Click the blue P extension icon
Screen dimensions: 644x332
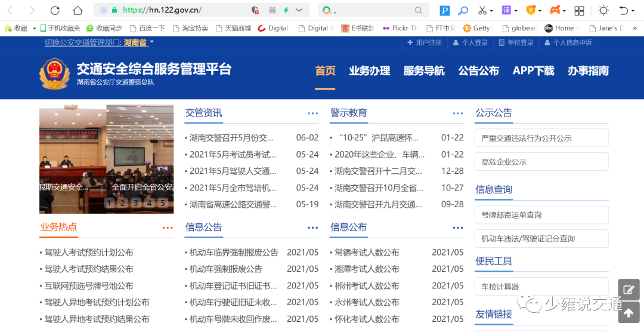444,11
